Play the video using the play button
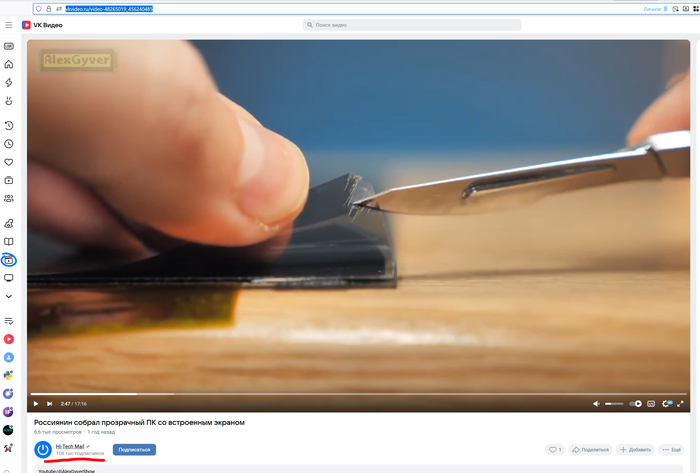Screen dimensions: 700x473 tap(36, 404)
